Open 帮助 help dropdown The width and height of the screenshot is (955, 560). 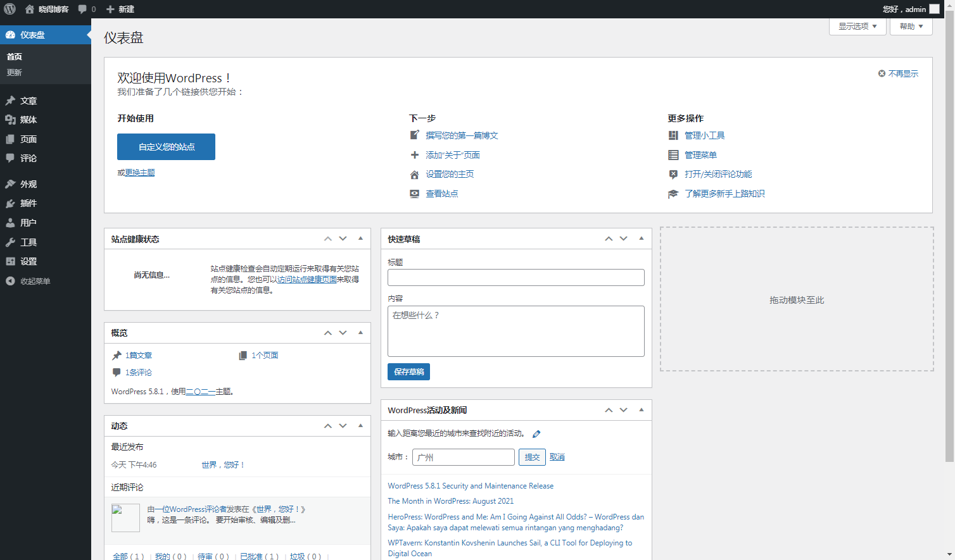point(911,27)
